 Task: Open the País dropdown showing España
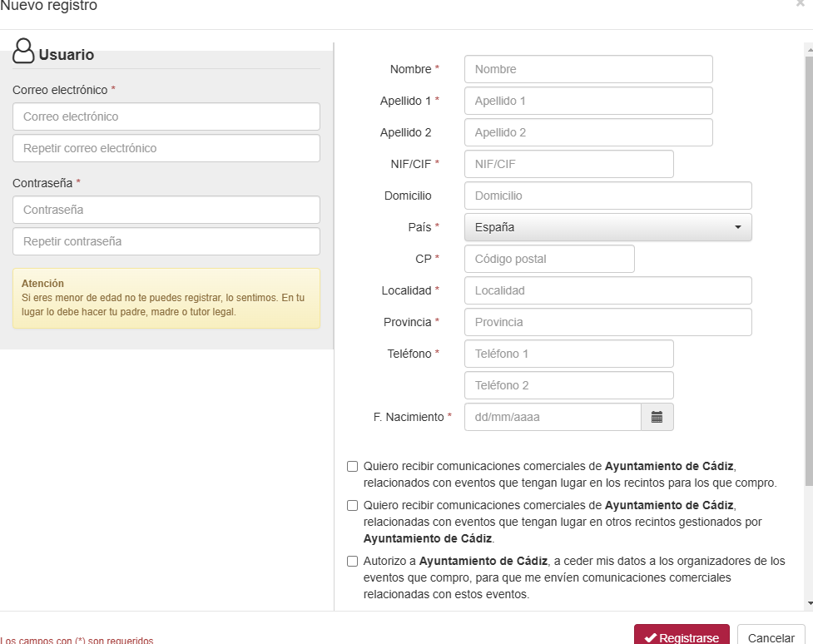607,227
